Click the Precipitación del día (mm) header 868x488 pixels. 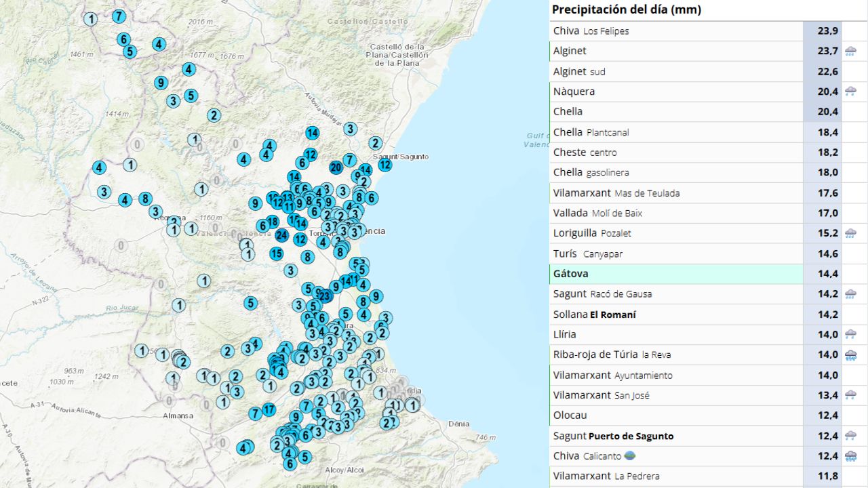(x=626, y=10)
